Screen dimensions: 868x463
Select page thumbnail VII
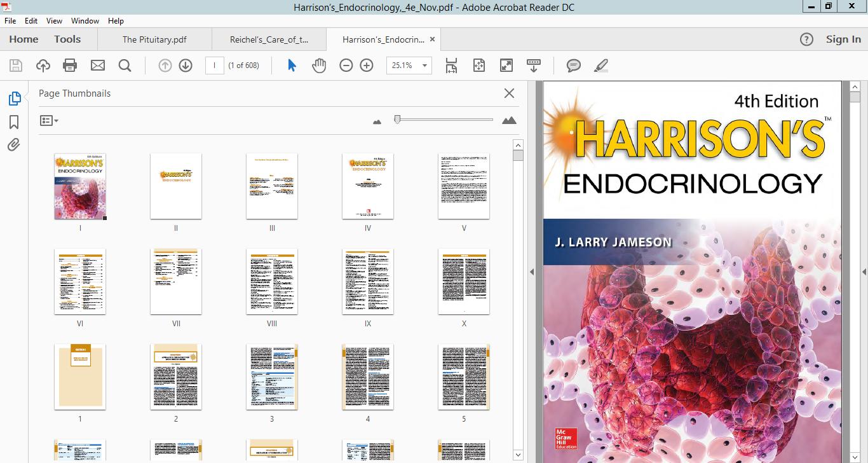click(x=176, y=282)
